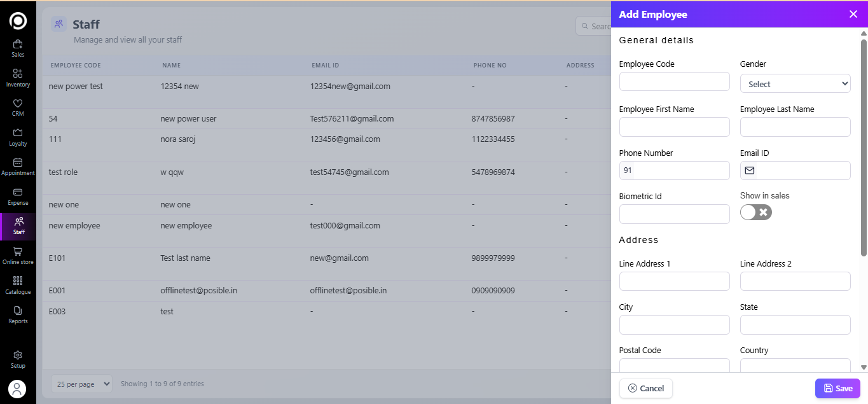
Task: Focus the Email ID input field
Action: coord(803,171)
